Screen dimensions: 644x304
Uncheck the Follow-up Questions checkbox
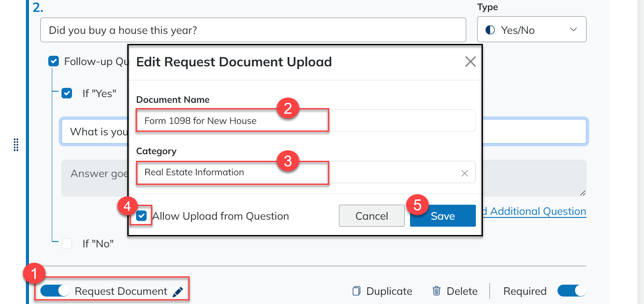(x=53, y=62)
